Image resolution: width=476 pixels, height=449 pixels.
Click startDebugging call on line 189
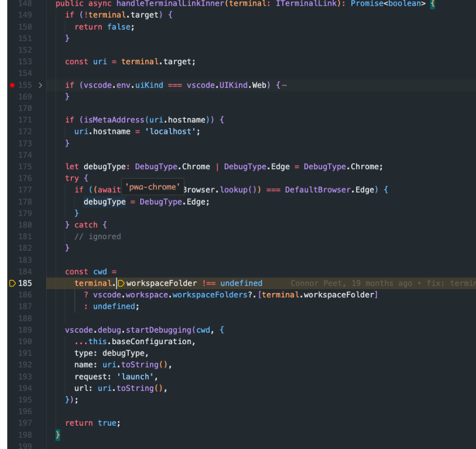coord(158,330)
